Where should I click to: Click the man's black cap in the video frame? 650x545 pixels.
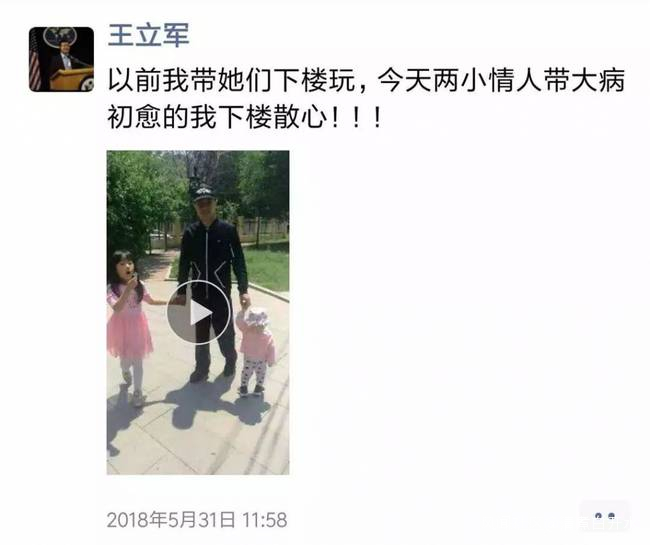pyautogui.click(x=202, y=192)
